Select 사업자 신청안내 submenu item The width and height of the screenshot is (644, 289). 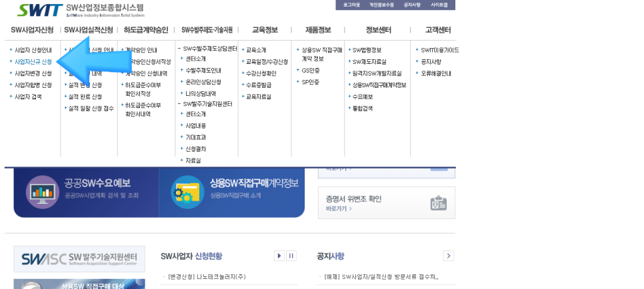[x=33, y=50]
